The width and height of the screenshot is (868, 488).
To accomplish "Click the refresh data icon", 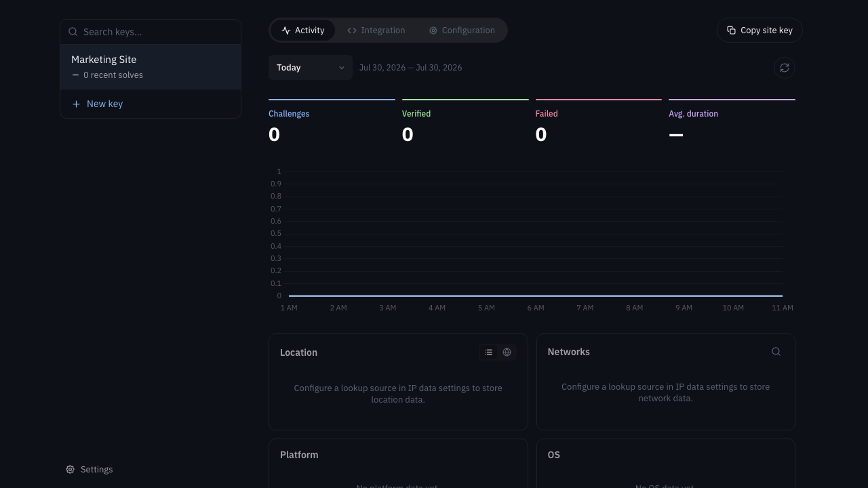I will point(785,68).
